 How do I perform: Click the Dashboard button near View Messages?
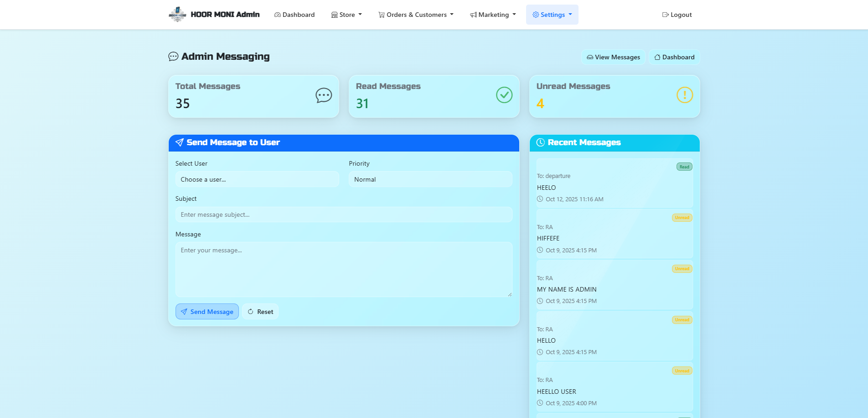(x=674, y=57)
